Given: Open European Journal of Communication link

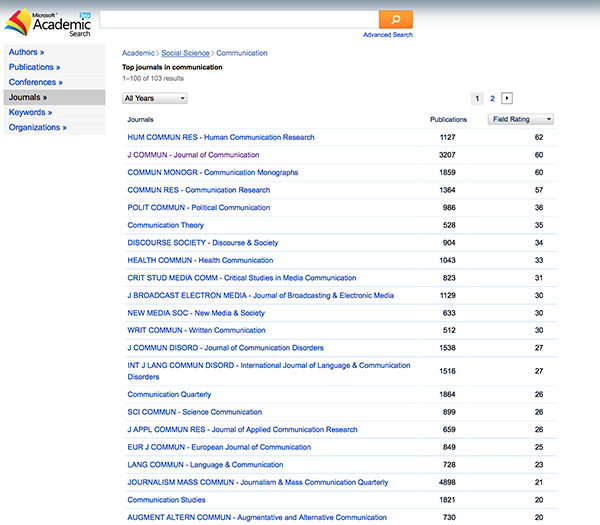Looking at the screenshot, I should coord(219,448).
